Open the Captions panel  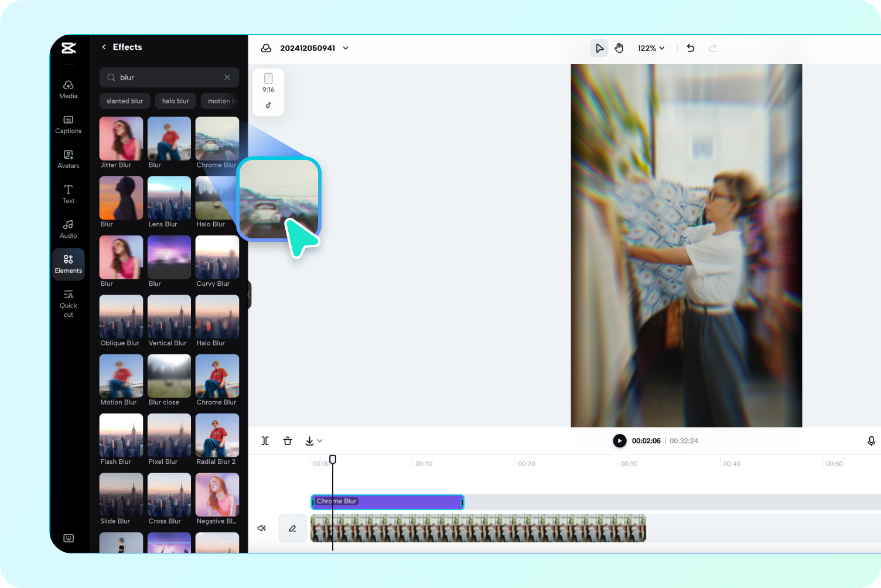point(68,124)
